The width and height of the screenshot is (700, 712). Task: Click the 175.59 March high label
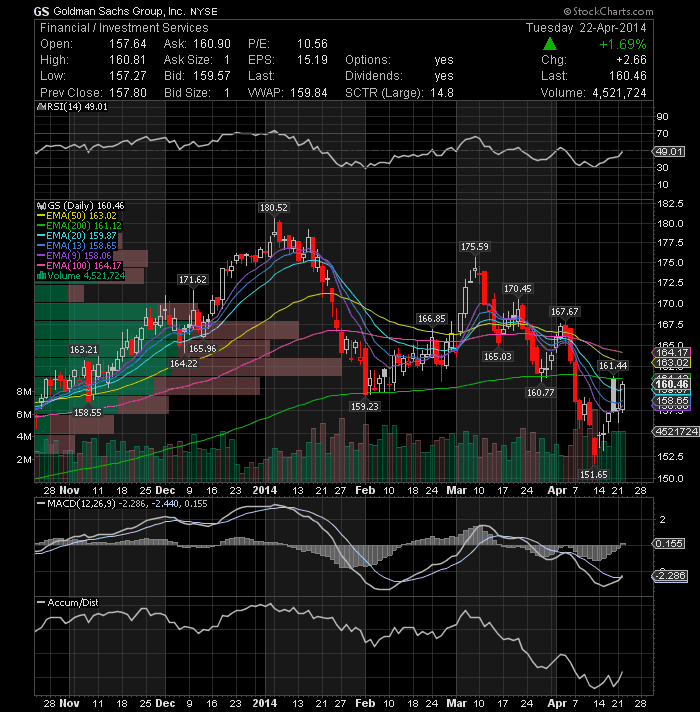click(475, 247)
